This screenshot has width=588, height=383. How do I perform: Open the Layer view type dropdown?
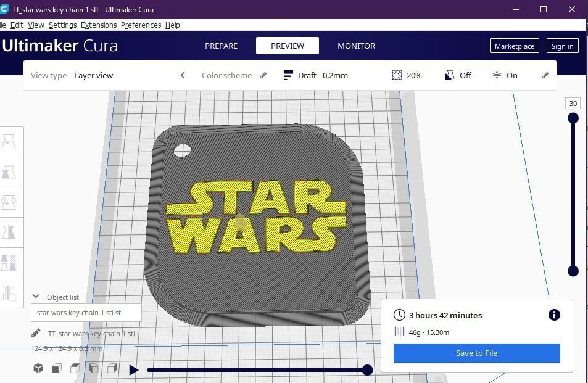[x=109, y=75]
